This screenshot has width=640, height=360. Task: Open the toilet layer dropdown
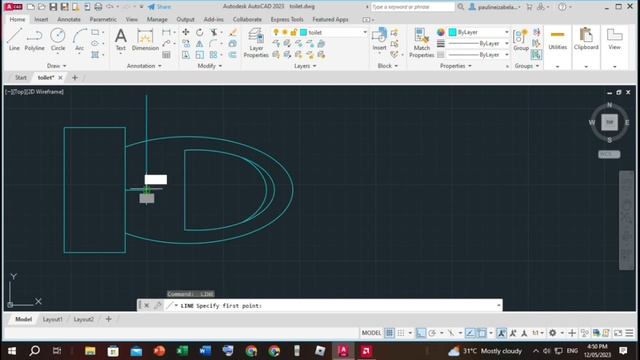pyautogui.click(x=364, y=32)
